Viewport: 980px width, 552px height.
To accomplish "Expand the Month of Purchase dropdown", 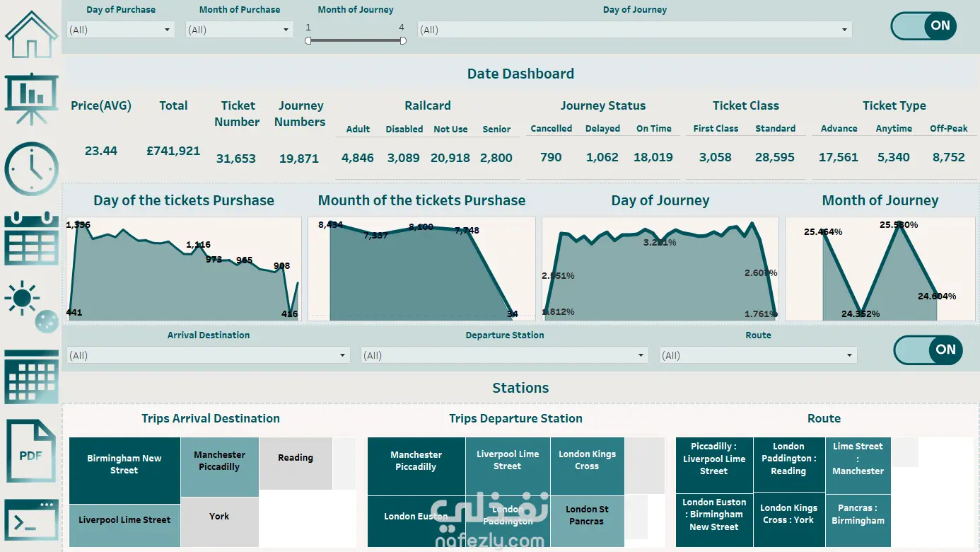I will coord(239,30).
